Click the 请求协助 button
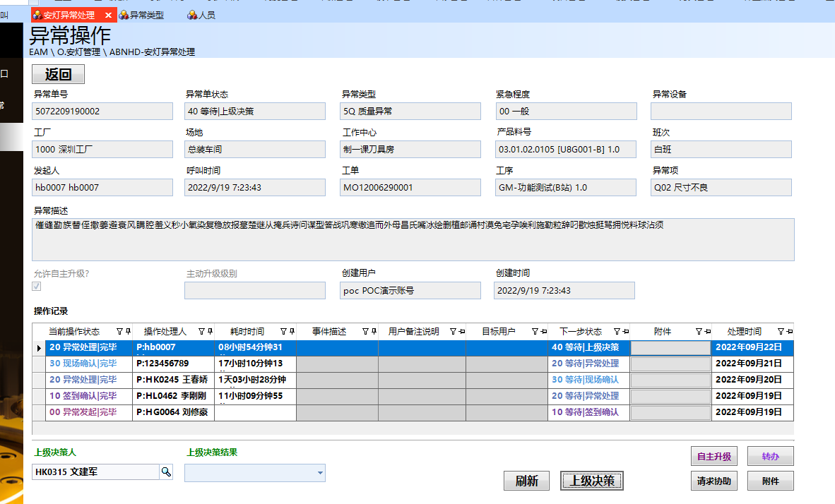Image resolution: width=835 pixels, height=504 pixels. 714,481
